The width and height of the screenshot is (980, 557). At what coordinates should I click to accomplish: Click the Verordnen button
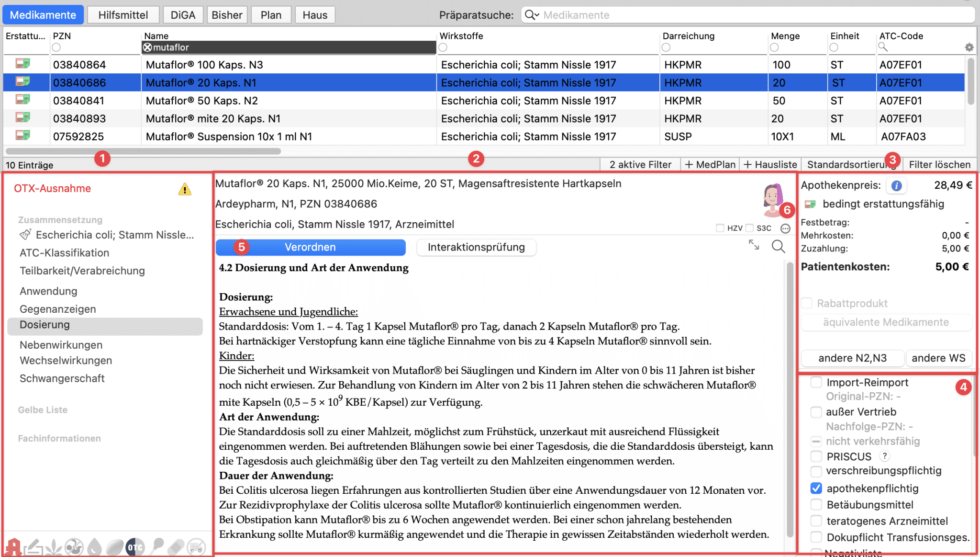(x=311, y=247)
